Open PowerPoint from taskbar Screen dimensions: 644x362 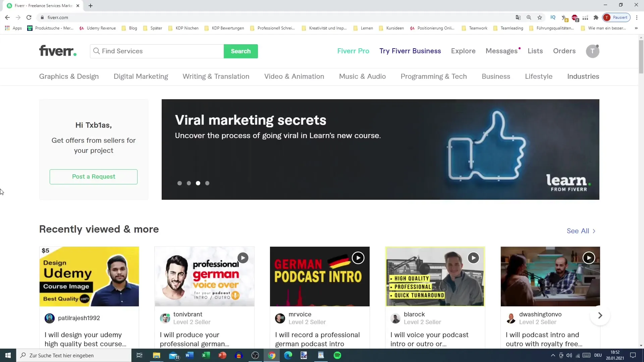click(x=222, y=355)
